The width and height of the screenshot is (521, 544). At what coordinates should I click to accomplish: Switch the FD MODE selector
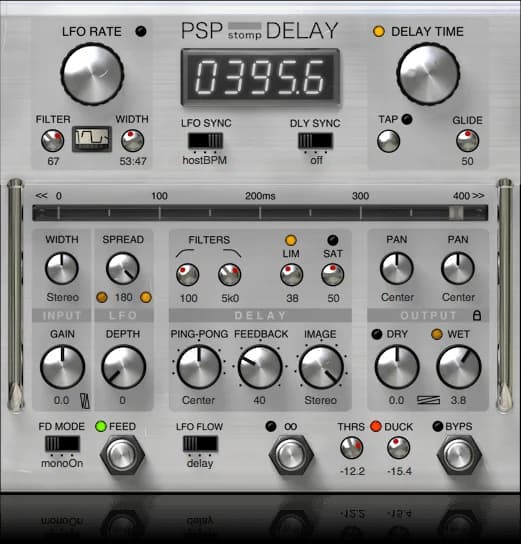pyautogui.click(x=62, y=444)
